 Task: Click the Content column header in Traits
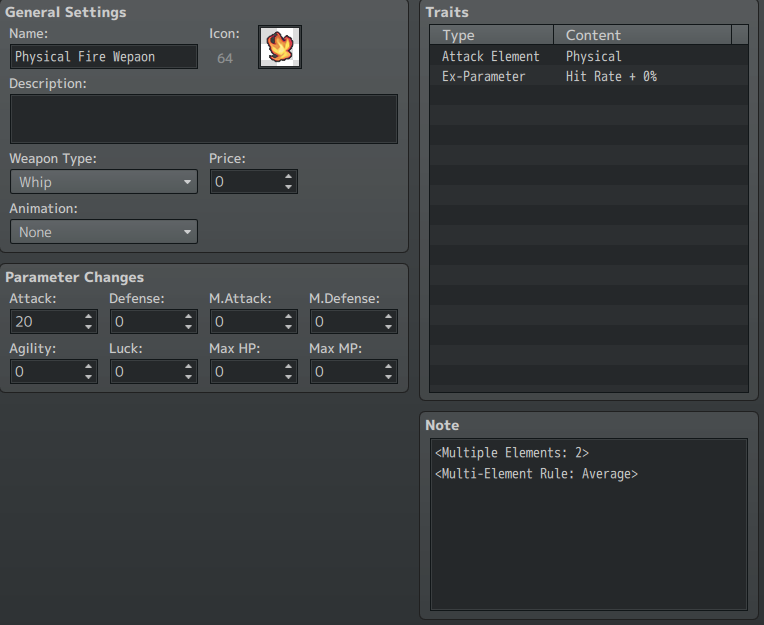click(x=642, y=35)
